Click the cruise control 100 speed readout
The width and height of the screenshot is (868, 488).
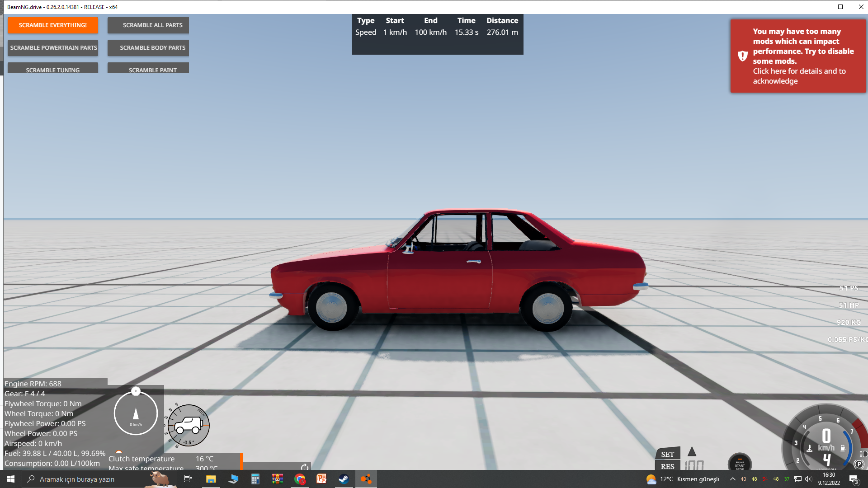coord(694,465)
